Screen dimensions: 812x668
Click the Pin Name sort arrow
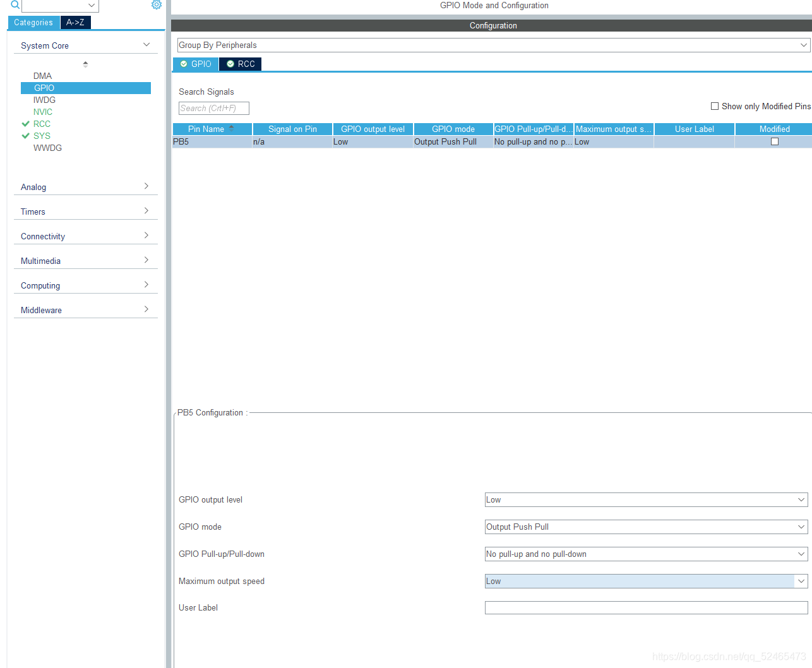pyautogui.click(x=231, y=128)
